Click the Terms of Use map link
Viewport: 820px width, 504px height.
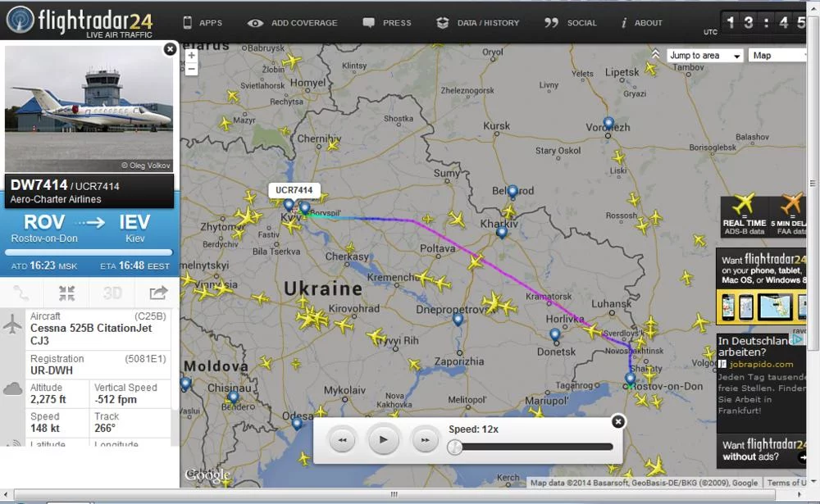(786, 483)
